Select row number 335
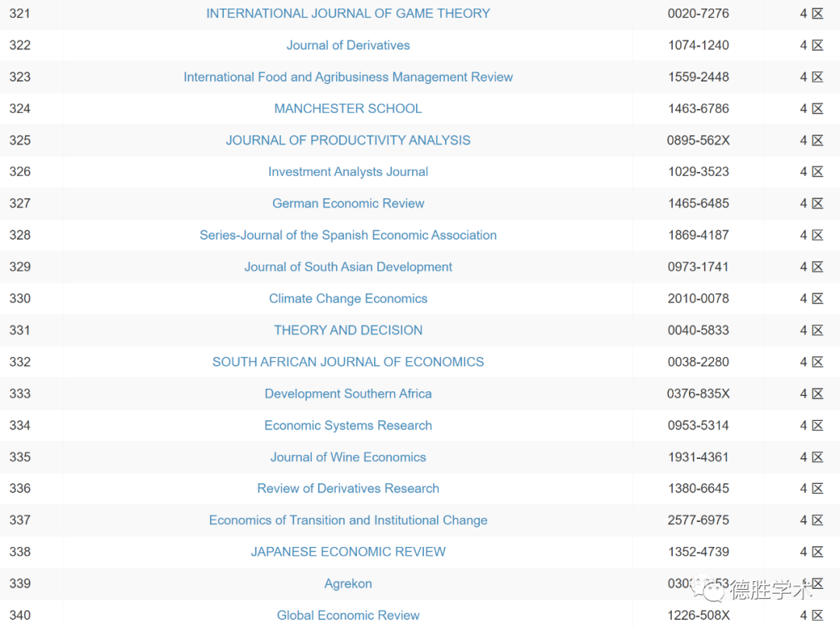Viewport: 840px width, 627px height. 19,457
